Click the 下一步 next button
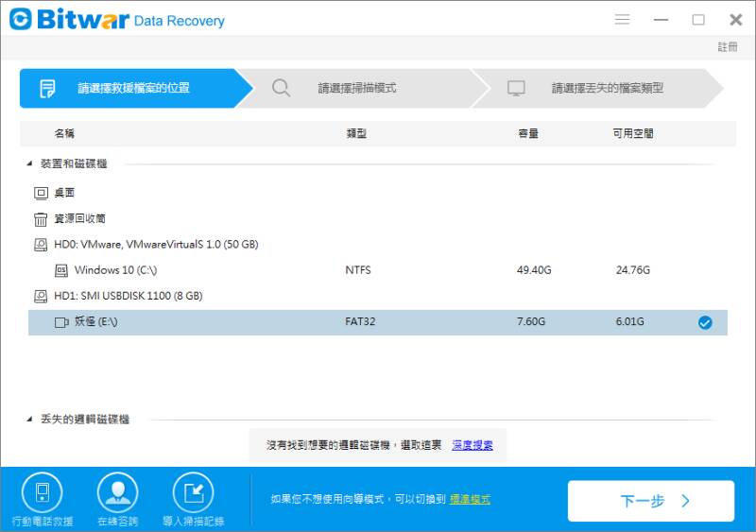Viewport: 756px width, 532px height. coord(651,501)
